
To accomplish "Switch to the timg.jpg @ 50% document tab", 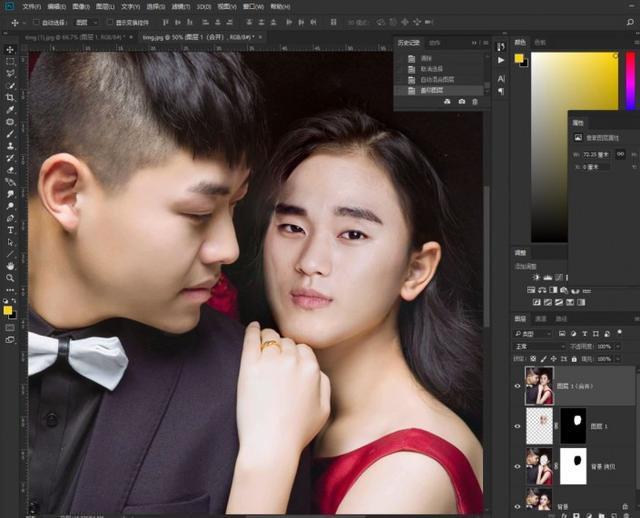I will click(190, 37).
